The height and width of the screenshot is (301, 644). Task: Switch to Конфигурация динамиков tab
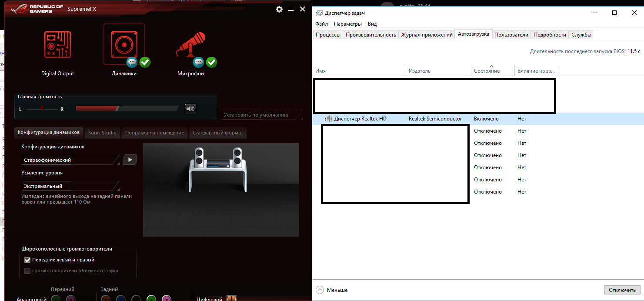(x=49, y=133)
